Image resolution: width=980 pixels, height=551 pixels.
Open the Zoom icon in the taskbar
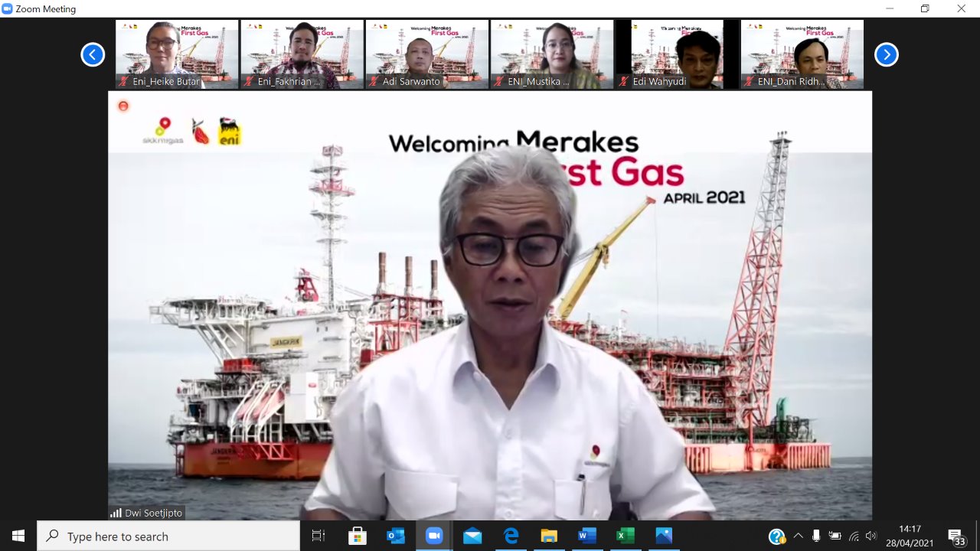434,536
